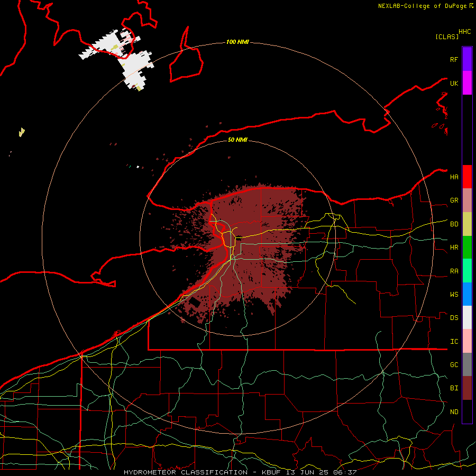The height and width of the screenshot is (476, 476).
Task: Click the "UK" legend label
Action: [454, 83]
